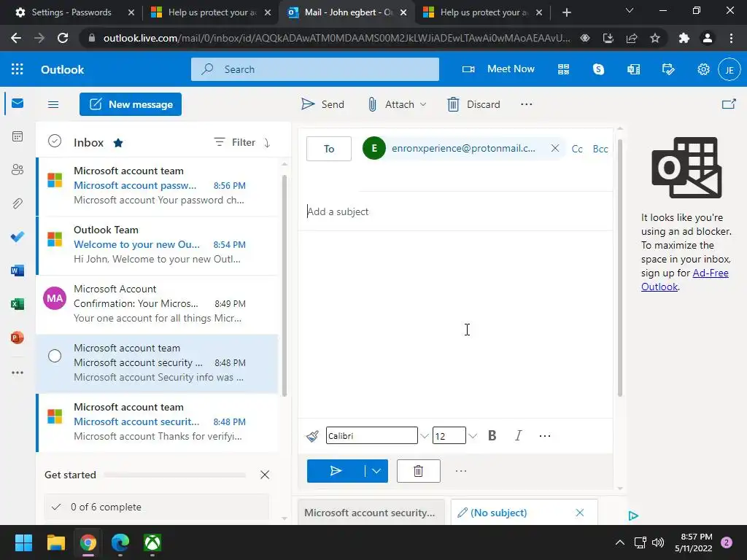Open the Microsoft account security draft tab
The image size is (747, 560).
pyautogui.click(x=370, y=513)
